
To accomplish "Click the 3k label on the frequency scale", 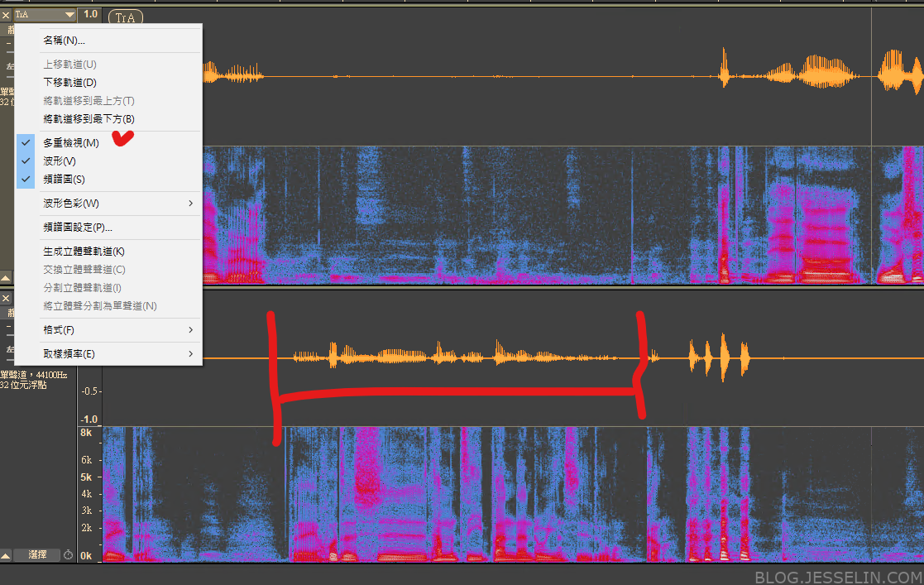I will [x=86, y=511].
